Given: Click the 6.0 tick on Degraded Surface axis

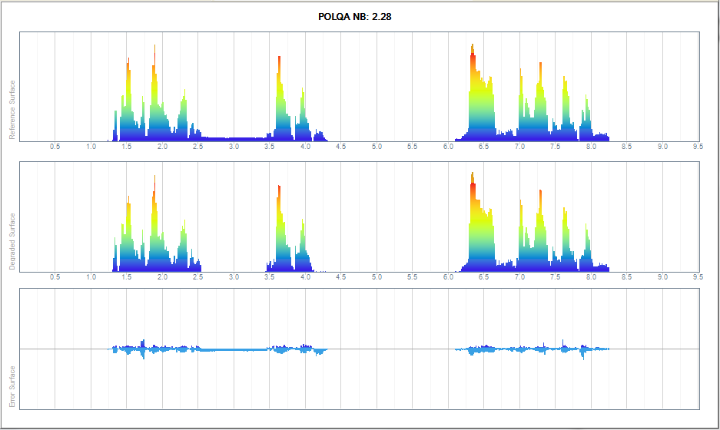Looking at the screenshot, I should (x=448, y=278).
